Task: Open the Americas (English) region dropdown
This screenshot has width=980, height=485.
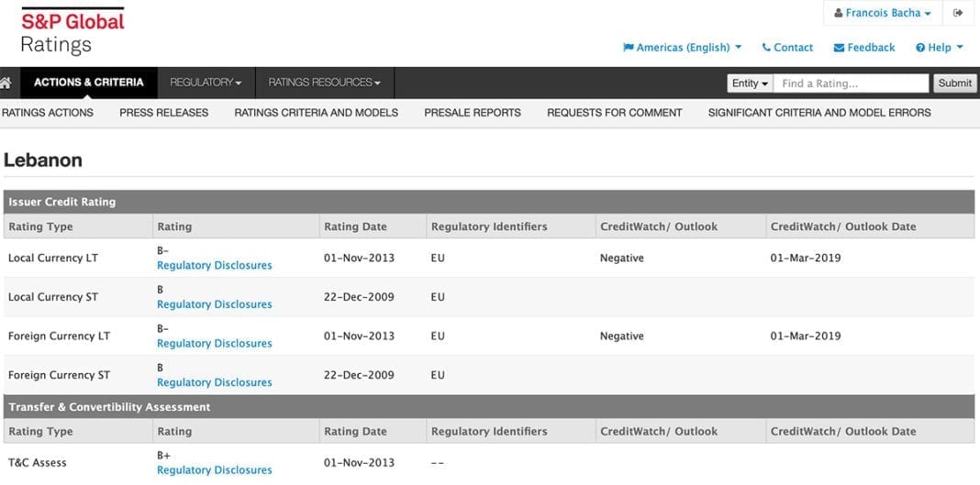Action: point(682,48)
